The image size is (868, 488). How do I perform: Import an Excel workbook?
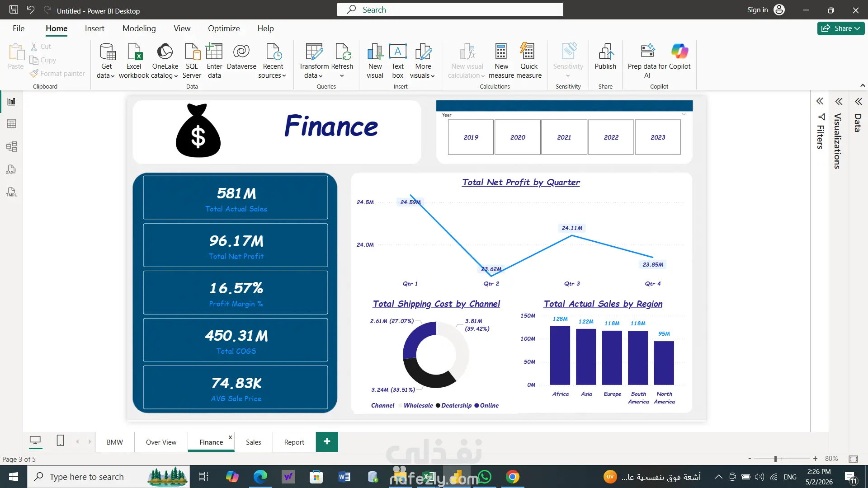tap(134, 61)
